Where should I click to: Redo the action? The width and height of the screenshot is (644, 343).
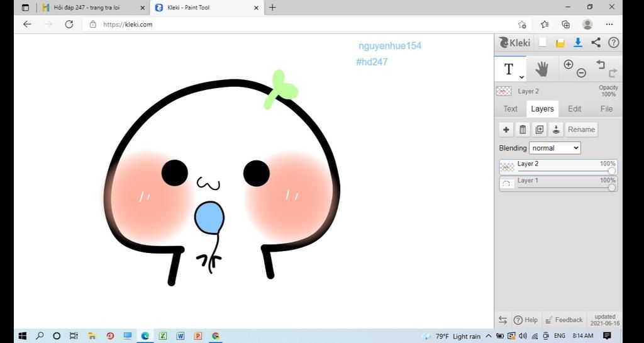coord(613,74)
